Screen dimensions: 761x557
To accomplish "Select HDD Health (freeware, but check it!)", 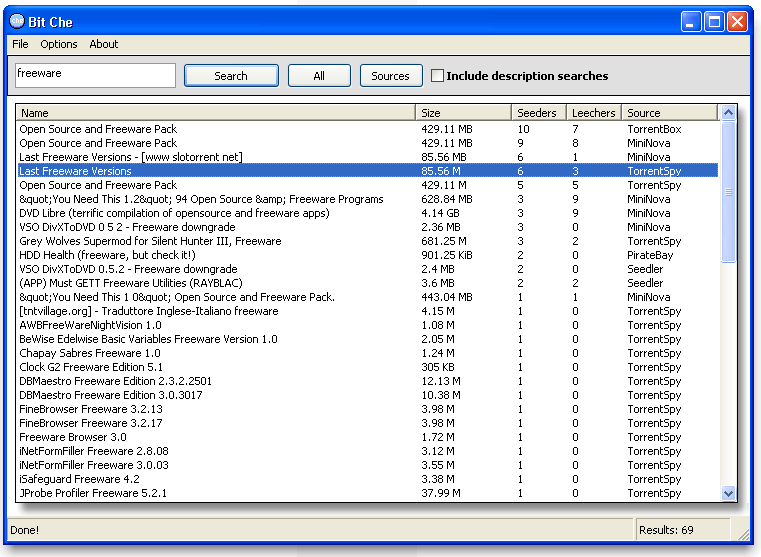I will pyautogui.click(x=367, y=255).
